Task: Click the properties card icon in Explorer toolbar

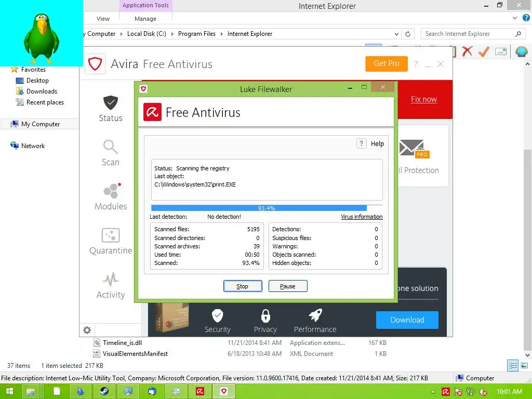Action: click(501, 51)
